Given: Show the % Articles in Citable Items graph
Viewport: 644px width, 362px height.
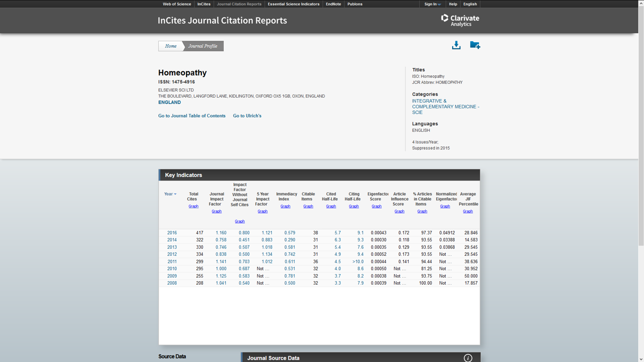Looking at the screenshot, I should point(422,212).
